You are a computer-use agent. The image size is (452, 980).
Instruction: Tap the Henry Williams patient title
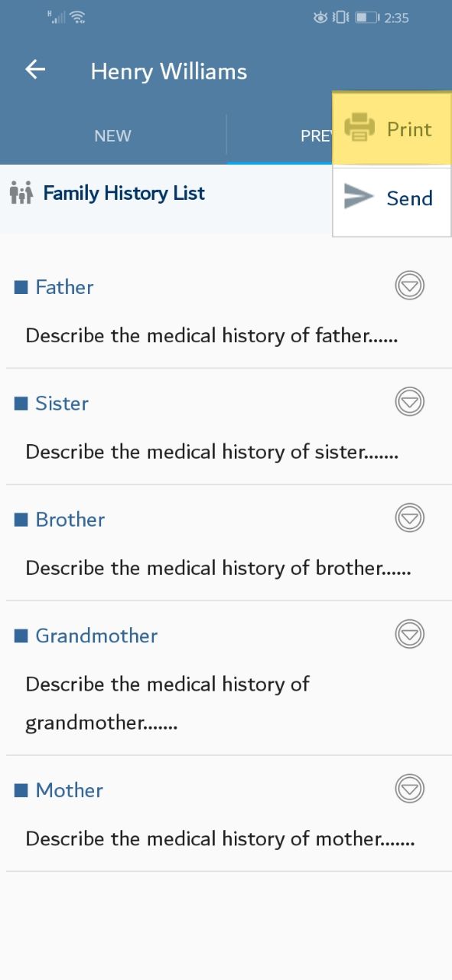point(169,71)
